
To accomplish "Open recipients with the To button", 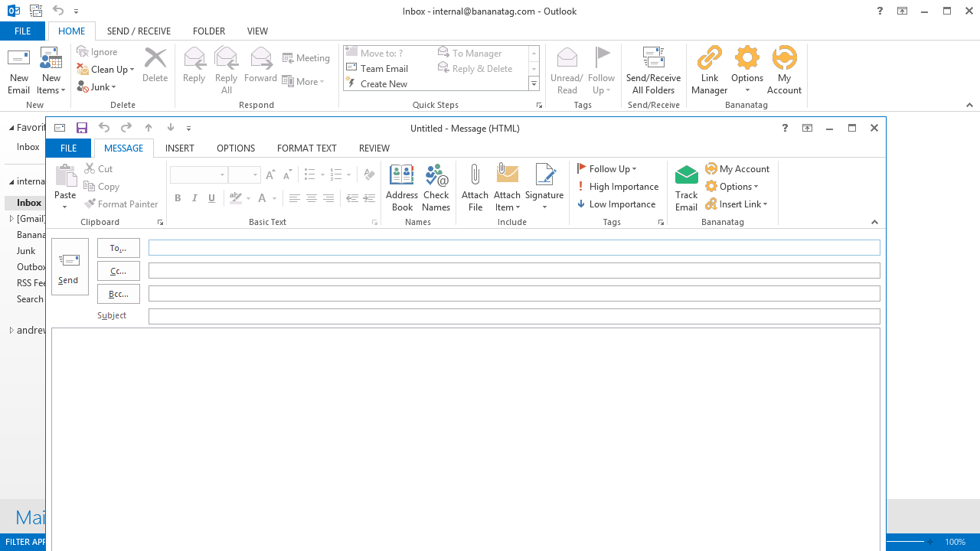I will click(118, 247).
